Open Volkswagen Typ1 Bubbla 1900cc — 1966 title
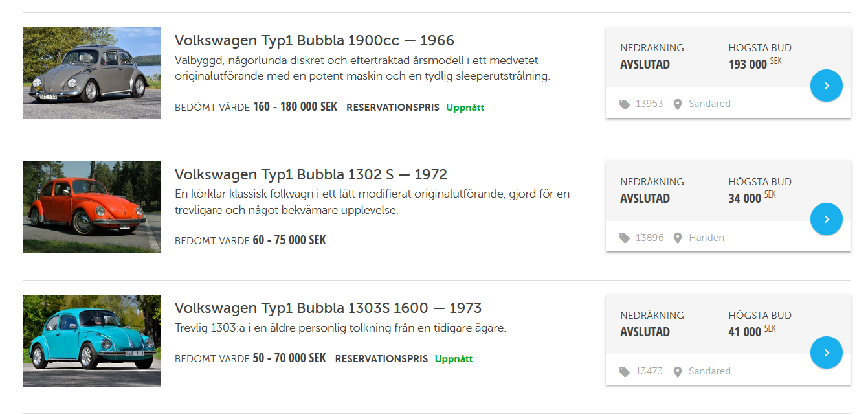This screenshot has width=868, height=414. (314, 40)
